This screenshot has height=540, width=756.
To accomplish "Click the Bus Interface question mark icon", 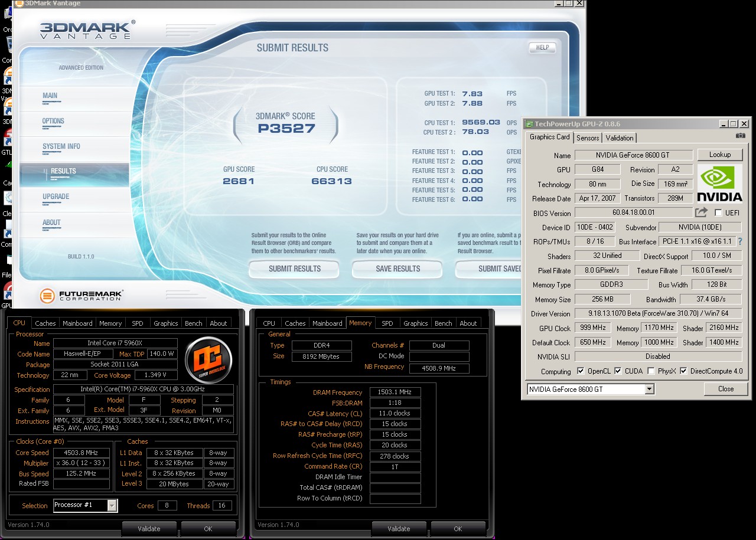I will tap(740, 241).
